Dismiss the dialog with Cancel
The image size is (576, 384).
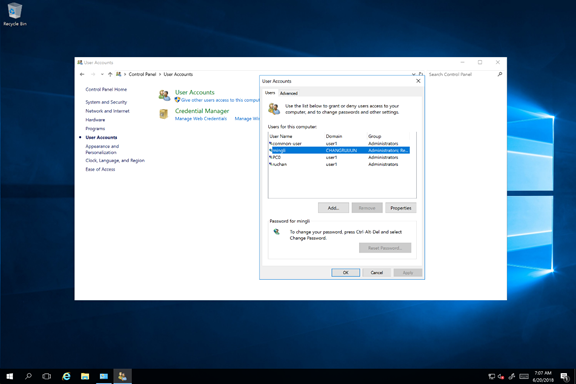(377, 273)
